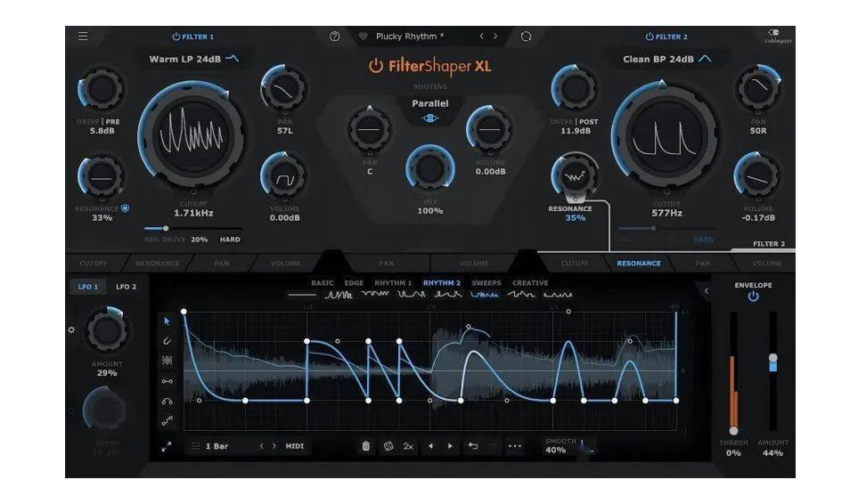Toggle Filter 1 HARD resonance drive mode

(230, 240)
